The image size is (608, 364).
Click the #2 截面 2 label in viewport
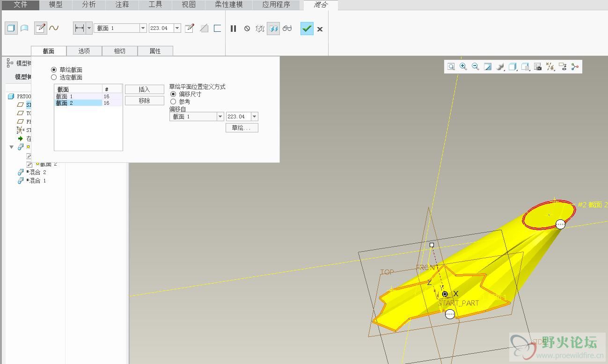coord(593,204)
